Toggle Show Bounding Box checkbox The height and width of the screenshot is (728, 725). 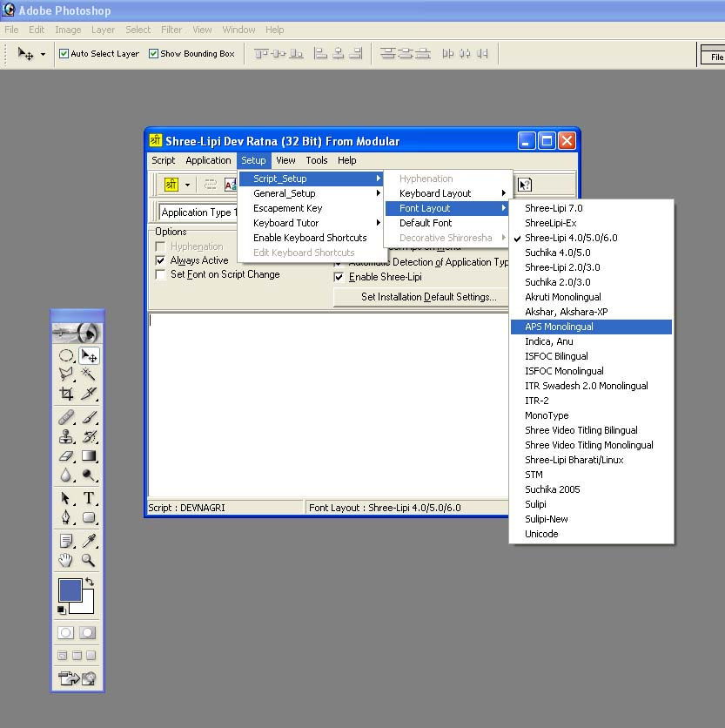click(x=154, y=54)
